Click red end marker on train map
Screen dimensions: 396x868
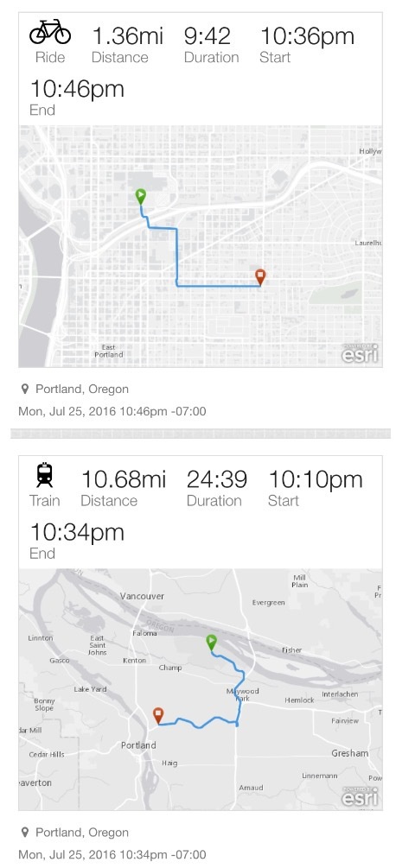coord(158,716)
